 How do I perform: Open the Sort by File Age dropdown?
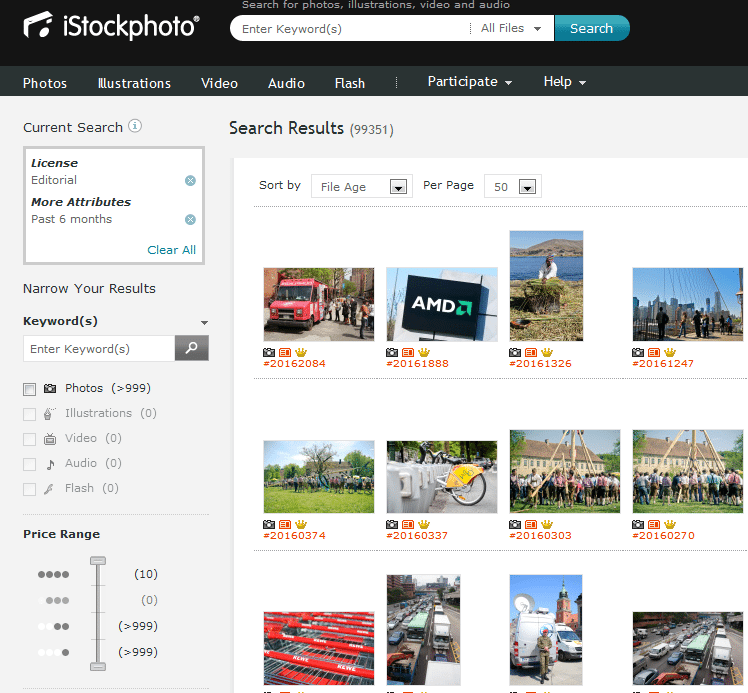pyautogui.click(x=362, y=186)
